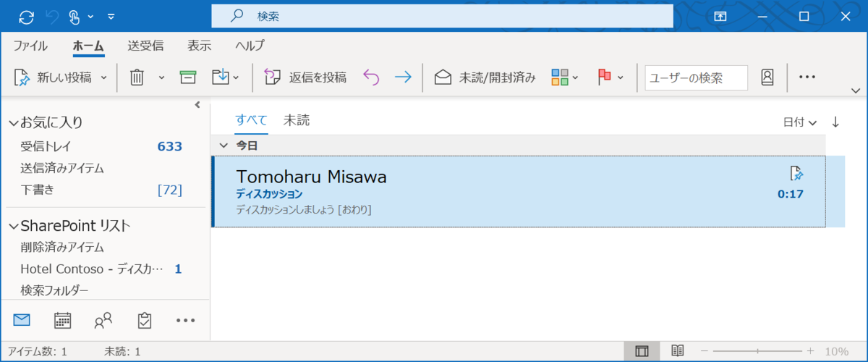Viewport: 868px width, 362px height.
Task: Click zoom out minus button
Action: [x=704, y=351]
